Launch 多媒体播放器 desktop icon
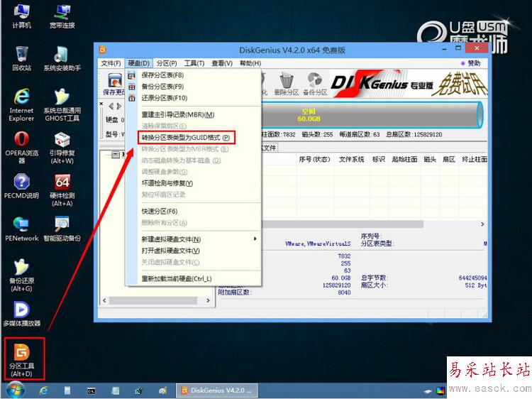This screenshot has width=532, height=399. [x=22, y=314]
